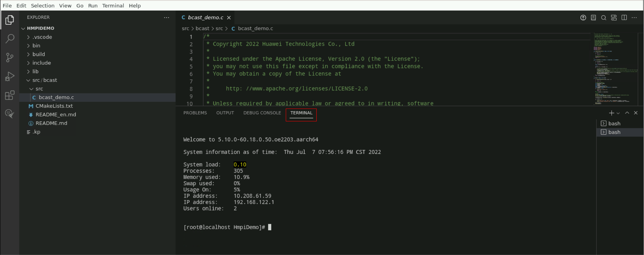Close the bcast_demo.c editor tab
The width and height of the screenshot is (644, 255).
pos(229,18)
